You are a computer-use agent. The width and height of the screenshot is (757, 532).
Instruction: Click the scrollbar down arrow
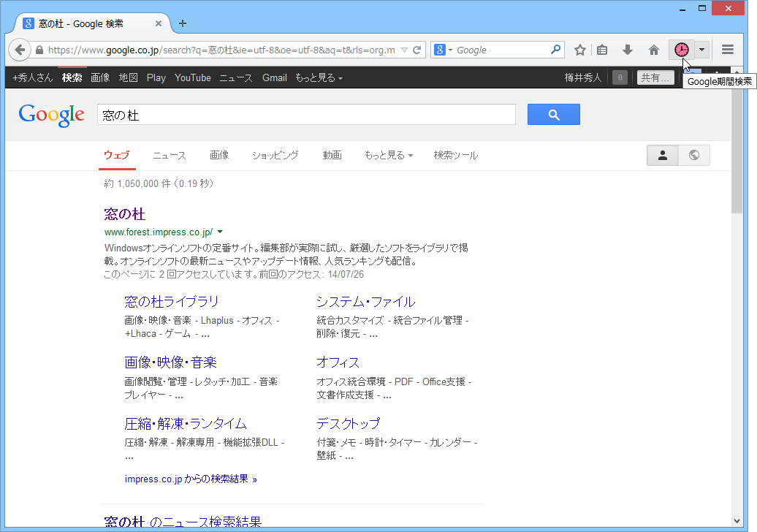click(737, 521)
